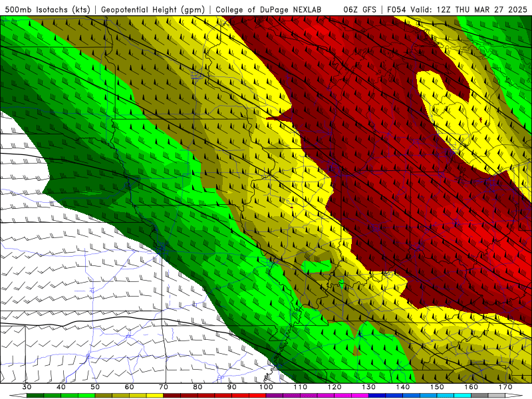The height and width of the screenshot is (399, 532).
Task: Click the 140 label on the color scale
Action: pyautogui.click(x=403, y=387)
